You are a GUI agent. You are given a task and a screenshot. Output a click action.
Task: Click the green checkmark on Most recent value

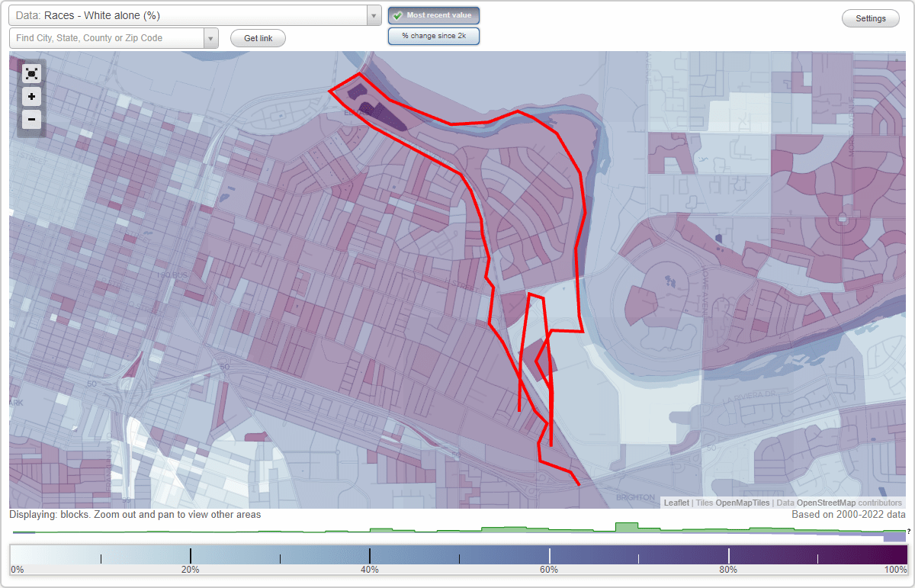pos(397,15)
